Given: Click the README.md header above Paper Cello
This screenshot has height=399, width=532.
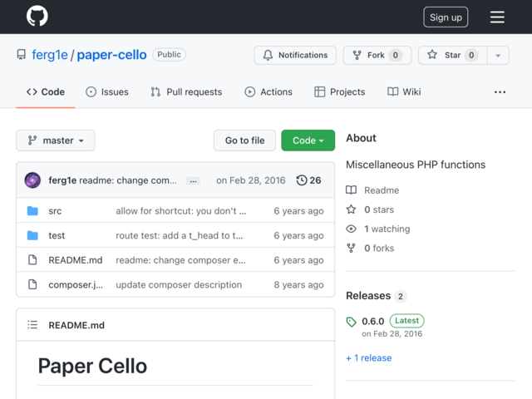Looking at the screenshot, I should tap(76, 325).
